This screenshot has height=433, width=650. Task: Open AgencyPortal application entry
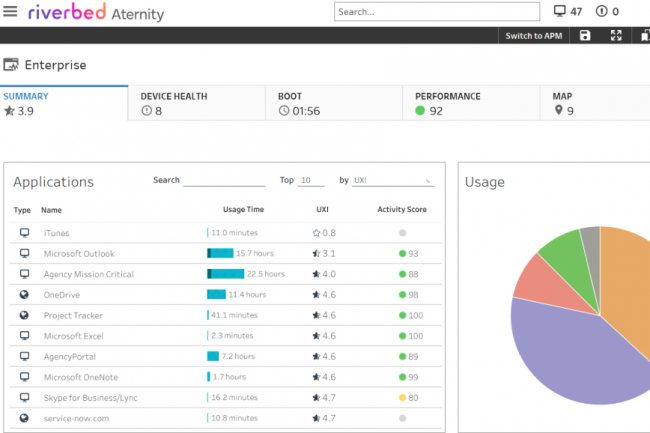[70, 357]
